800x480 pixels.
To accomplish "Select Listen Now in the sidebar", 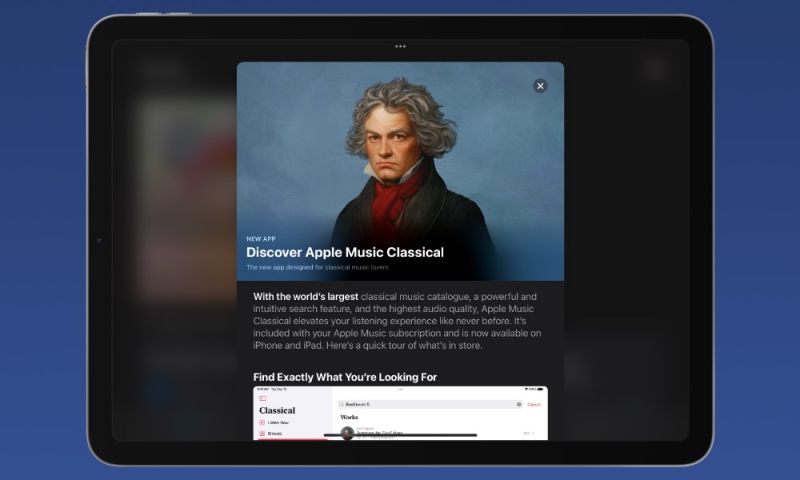I will [278, 422].
